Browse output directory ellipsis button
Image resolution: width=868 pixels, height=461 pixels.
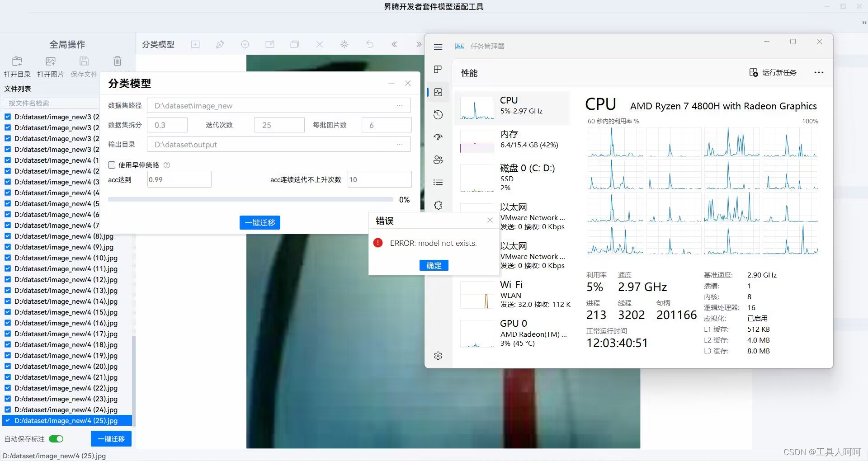click(400, 144)
